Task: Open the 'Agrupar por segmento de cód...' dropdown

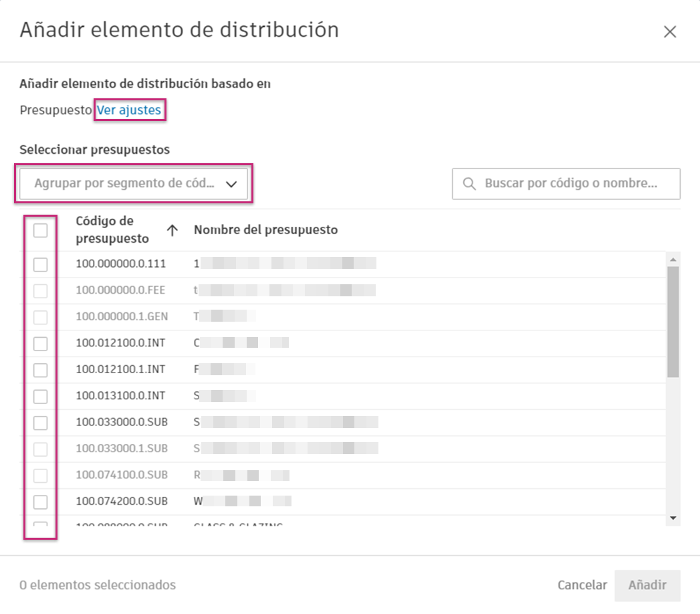Action: (134, 183)
